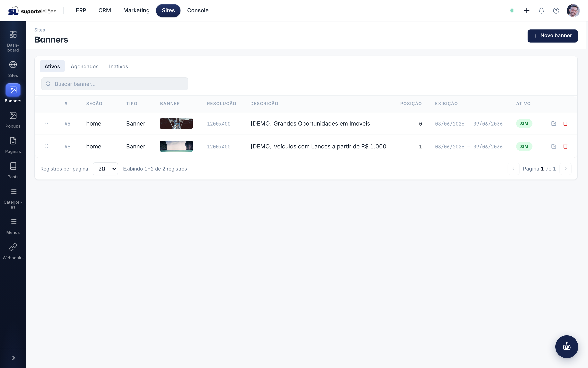Open the Webhooks sidebar link icon
588x368 pixels.
13,247
